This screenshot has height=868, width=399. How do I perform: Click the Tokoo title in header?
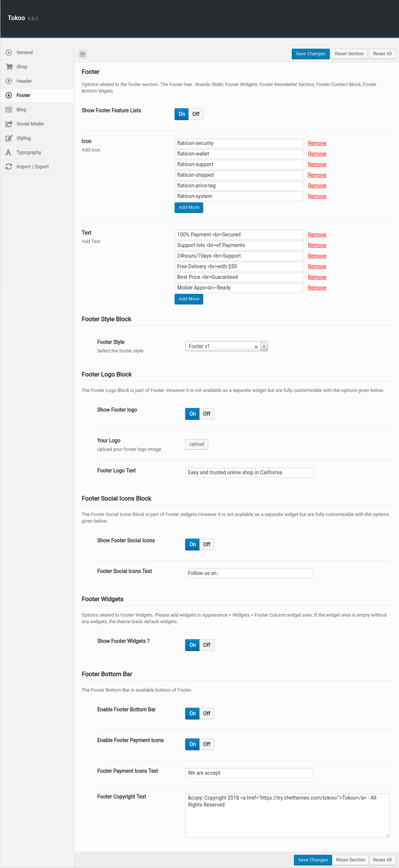point(16,18)
